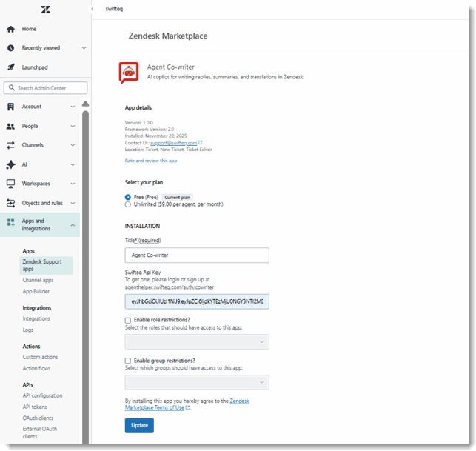Expand the Channels section chevron
Viewport: 476px width, 451px height.
click(73, 145)
